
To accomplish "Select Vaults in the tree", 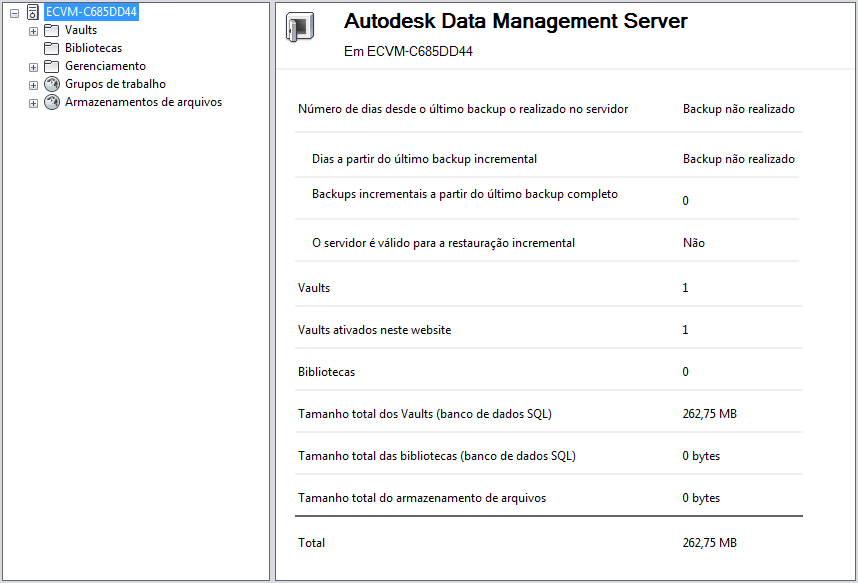I will (81, 30).
